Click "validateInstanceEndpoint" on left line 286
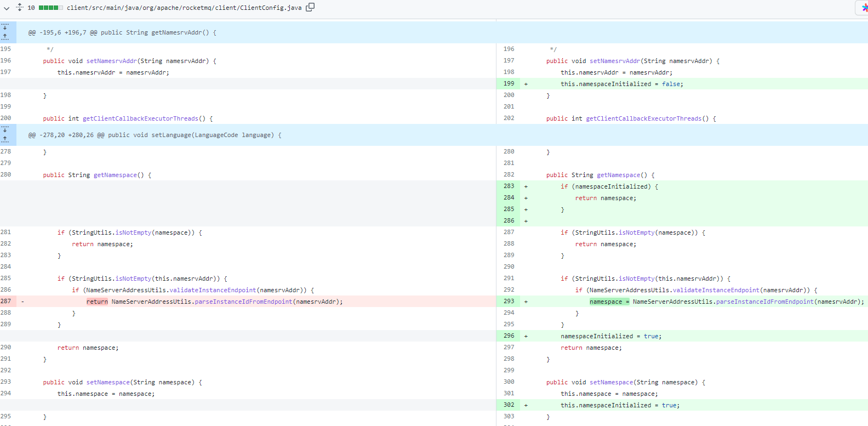This screenshot has width=868, height=426. coord(213,291)
